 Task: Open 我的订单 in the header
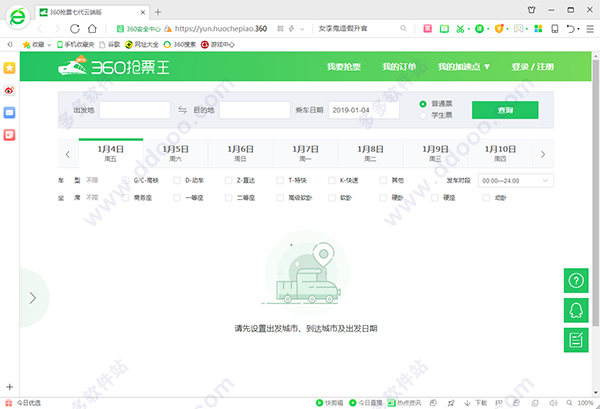tap(399, 67)
